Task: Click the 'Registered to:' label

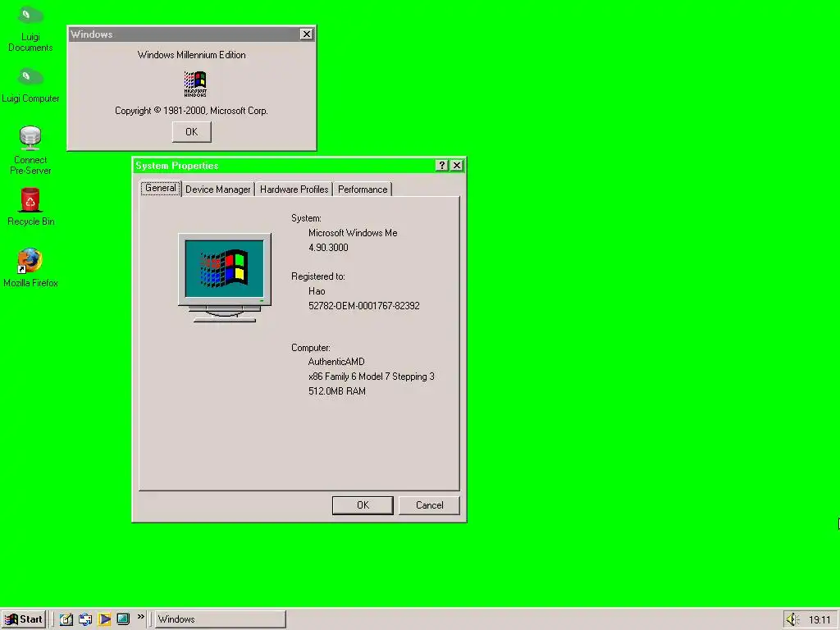Action: [318, 277]
